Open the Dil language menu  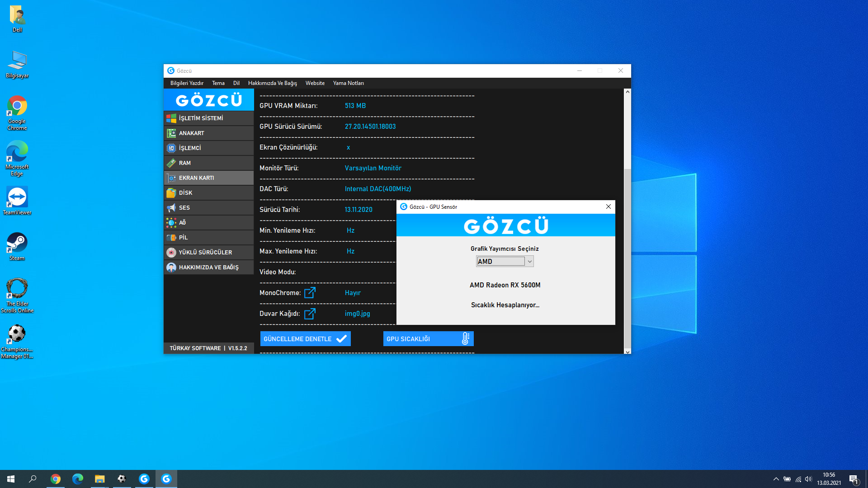click(236, 83)
